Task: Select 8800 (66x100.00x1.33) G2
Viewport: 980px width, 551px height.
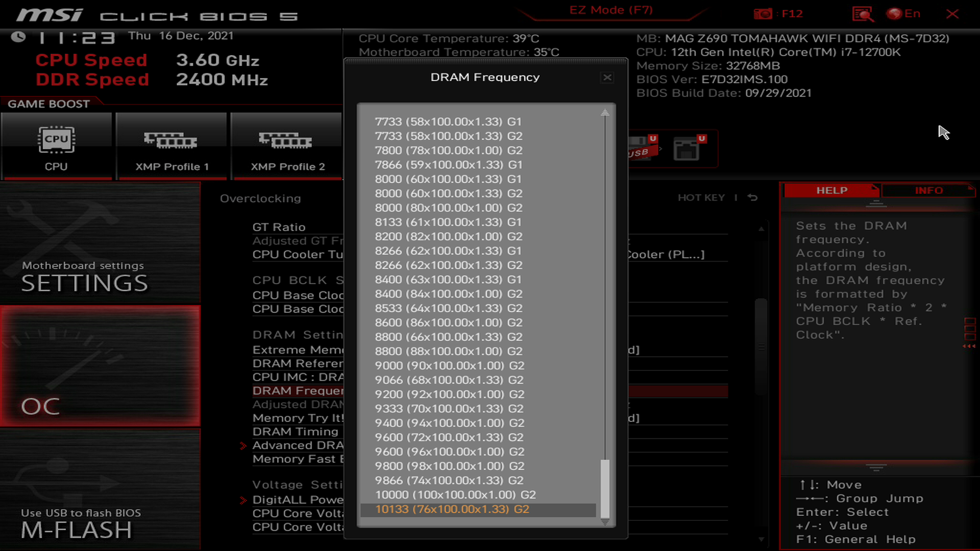Action: tap(448, 337)
